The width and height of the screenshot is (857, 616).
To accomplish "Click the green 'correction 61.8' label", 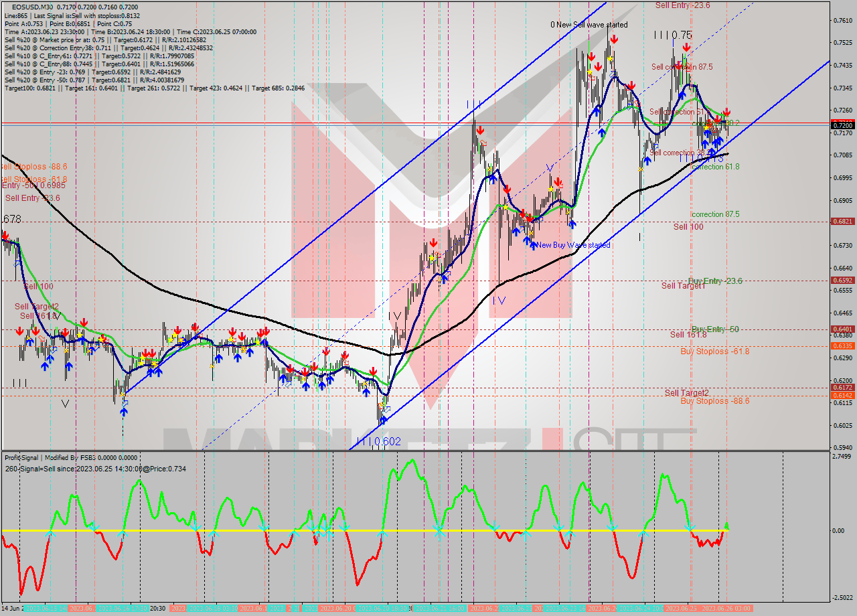I will click(715, 167).
